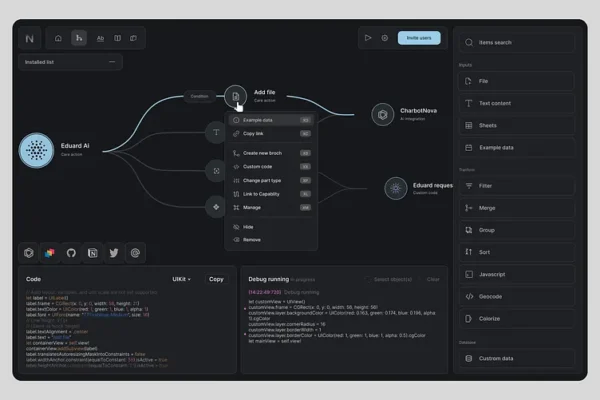
Task: Click the home icon in top toolbar
Action: point(58,39)
